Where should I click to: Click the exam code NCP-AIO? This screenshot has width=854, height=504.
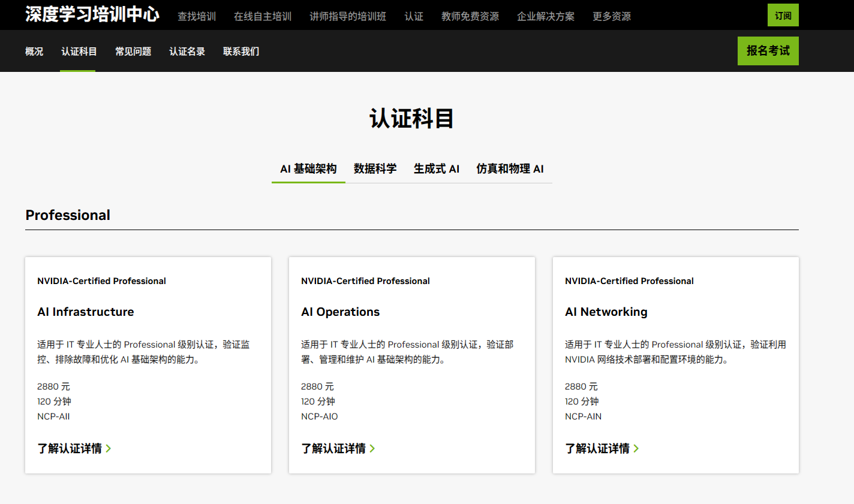[x=320, y=417]
